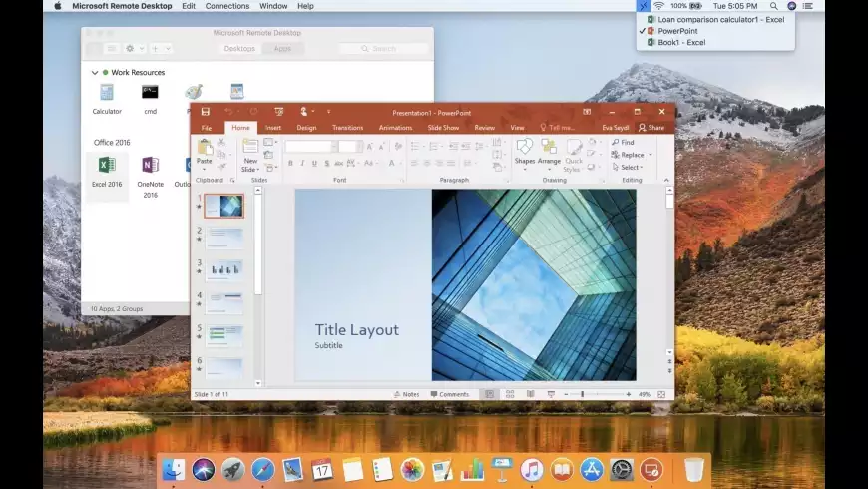The height and width of the screenshot is (489, 868).
Task: Open the Insert ribbon tab
Action: click(273, 128)
